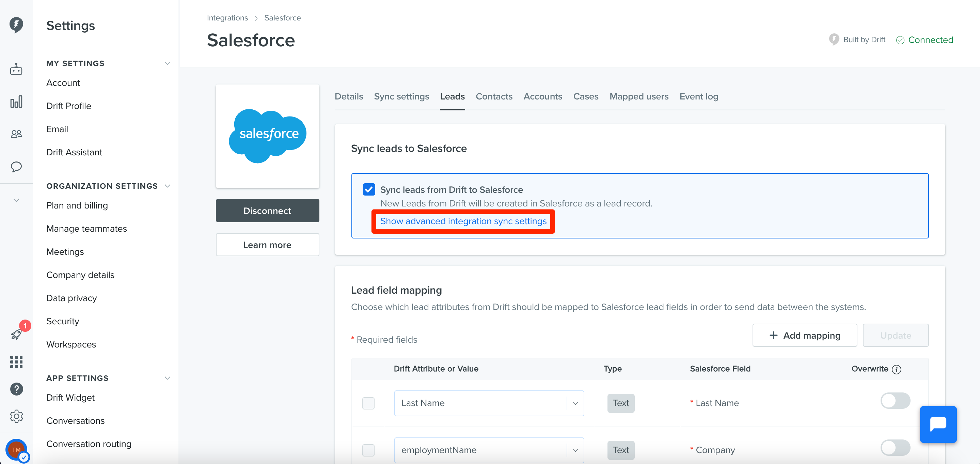
Task: Switch to the Sync settings tab
Action: tap(401, 97)
